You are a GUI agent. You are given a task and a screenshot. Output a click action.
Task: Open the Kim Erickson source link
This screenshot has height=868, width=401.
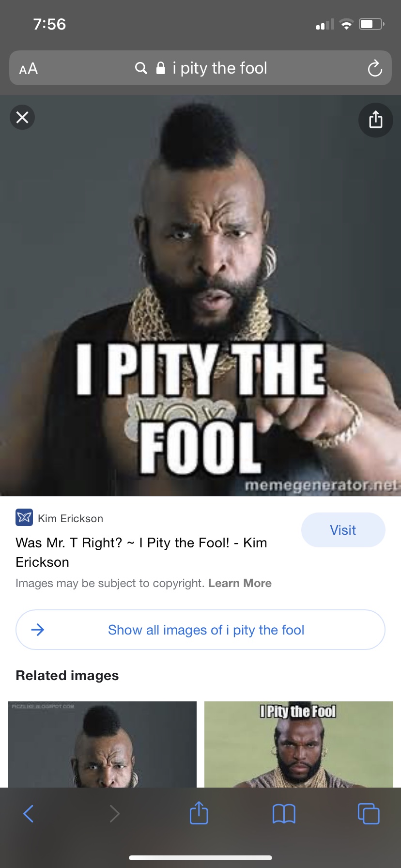click(70, 518)
